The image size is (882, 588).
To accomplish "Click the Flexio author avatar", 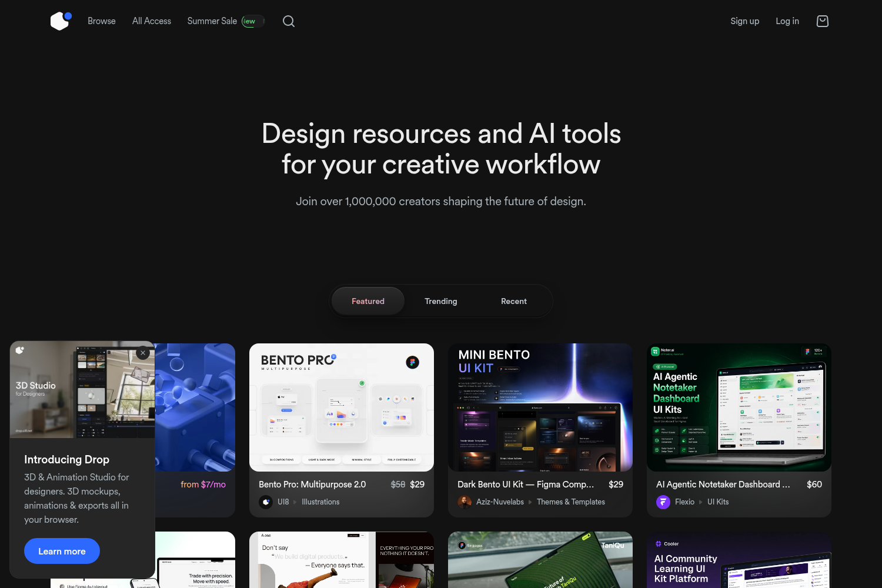I will (663, 502).
